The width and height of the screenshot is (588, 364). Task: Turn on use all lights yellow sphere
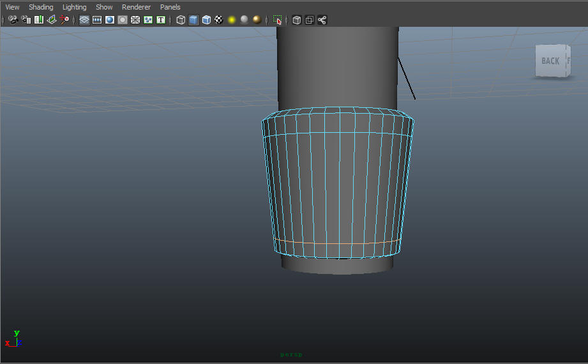click(232, 20)
